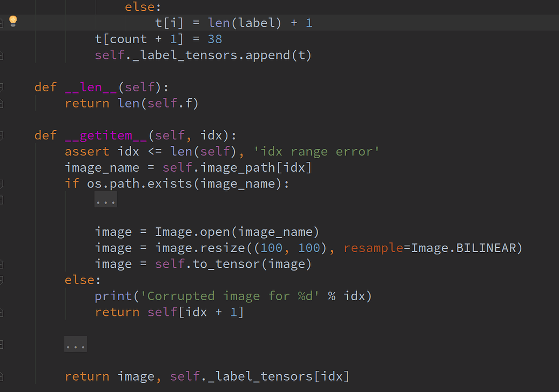Click the gutter marker on the return image line
The height and width of the screenshot is (392, 559).
click(x=3, y=376)
